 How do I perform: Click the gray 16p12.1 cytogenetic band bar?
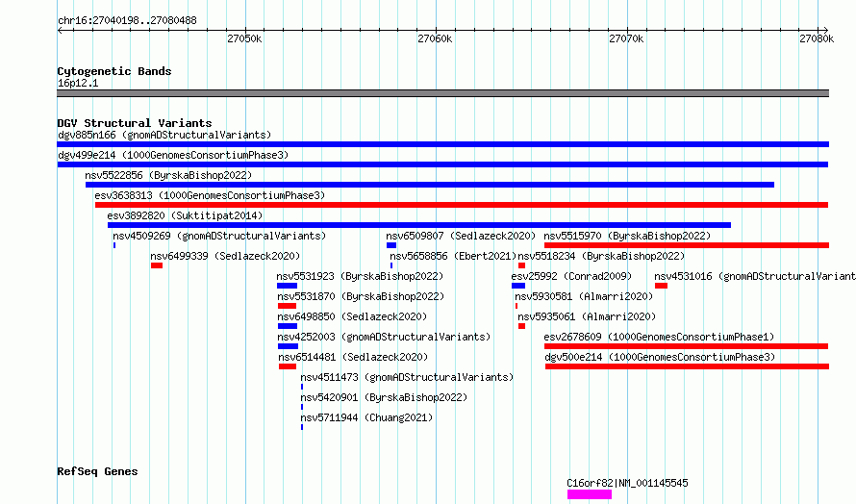click(442, 93)
